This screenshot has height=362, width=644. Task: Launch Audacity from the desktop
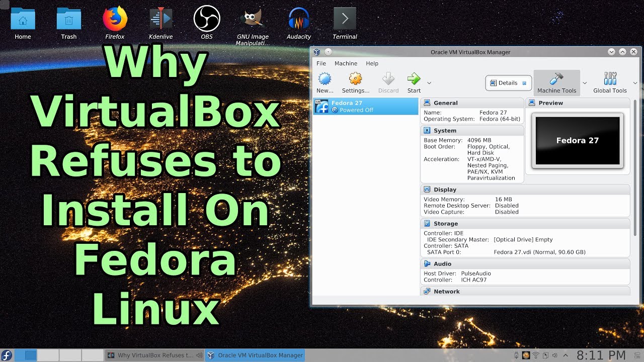click(x=298, y=23)
